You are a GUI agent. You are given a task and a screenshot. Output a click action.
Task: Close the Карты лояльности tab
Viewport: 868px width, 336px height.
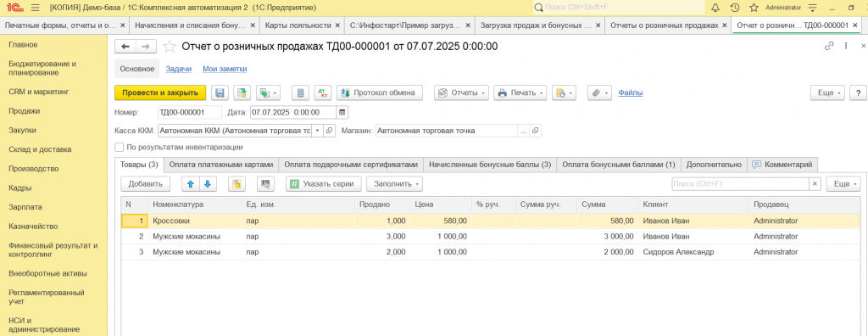(x=337, y=25)
